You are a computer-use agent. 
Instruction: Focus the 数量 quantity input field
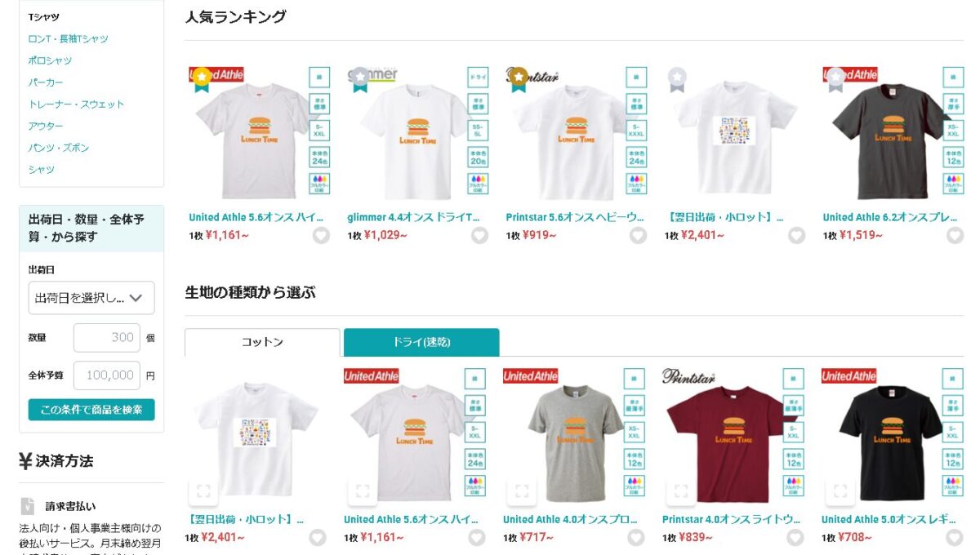click(107, 338)
